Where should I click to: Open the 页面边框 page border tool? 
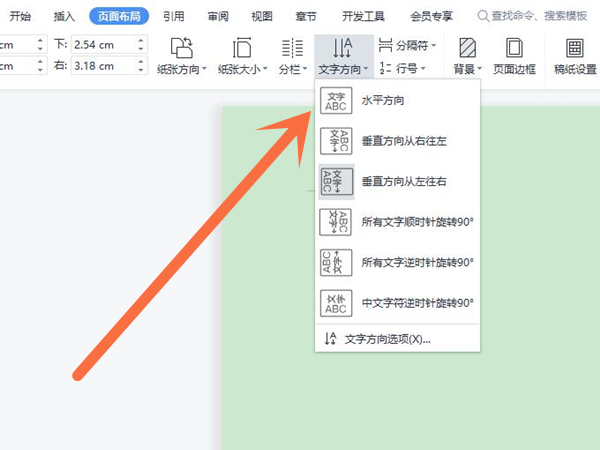[x=514, y=56]
